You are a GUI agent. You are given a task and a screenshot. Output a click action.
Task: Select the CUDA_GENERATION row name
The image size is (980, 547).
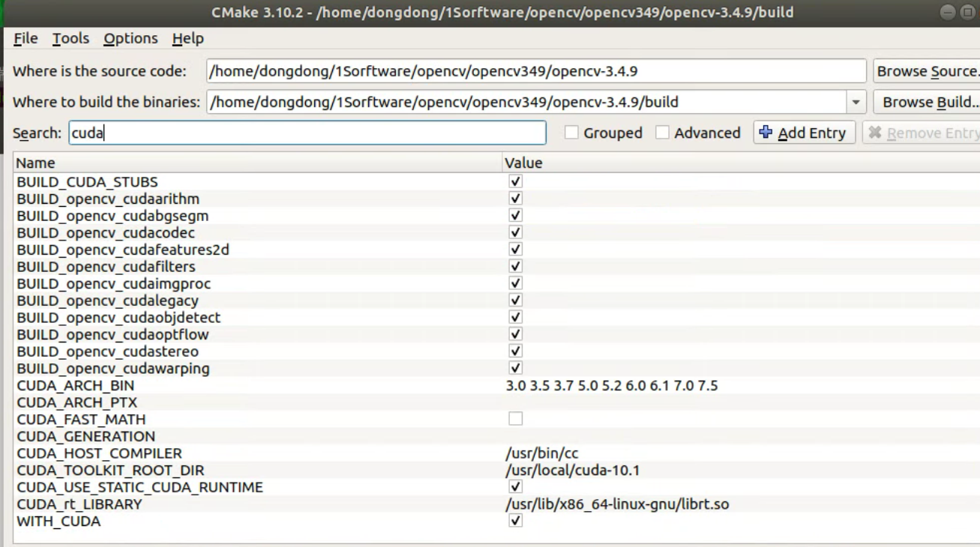[x=85, y=436]
